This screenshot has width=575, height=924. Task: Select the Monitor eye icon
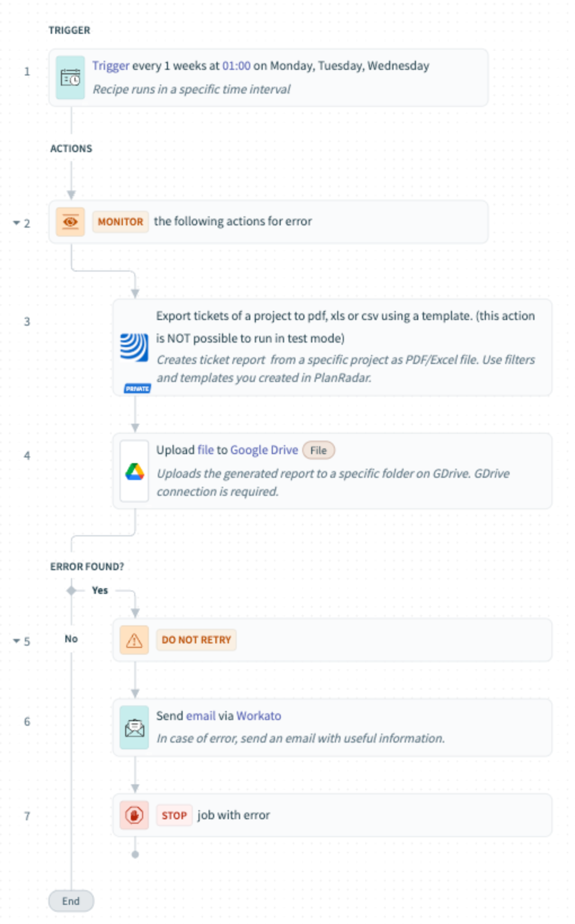click(70, 222)
